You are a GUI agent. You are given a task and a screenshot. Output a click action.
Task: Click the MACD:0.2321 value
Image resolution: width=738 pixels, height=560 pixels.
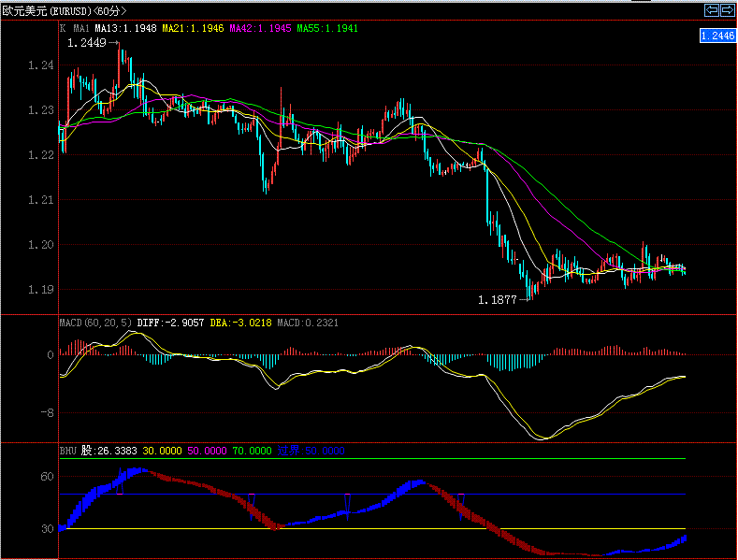coord(308,323)
